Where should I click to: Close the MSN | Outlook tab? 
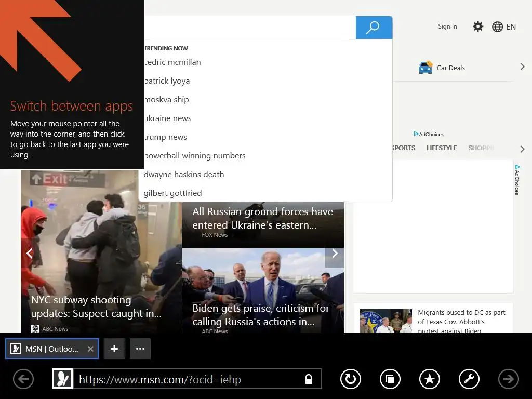pos(90,349)
